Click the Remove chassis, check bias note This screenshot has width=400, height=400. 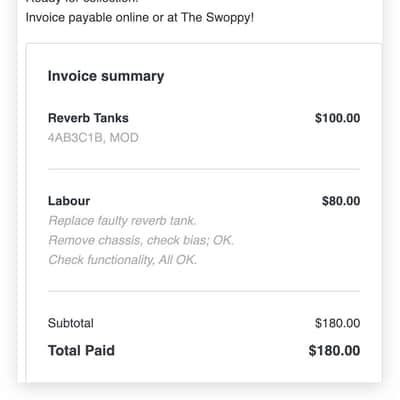click(141, 240)
